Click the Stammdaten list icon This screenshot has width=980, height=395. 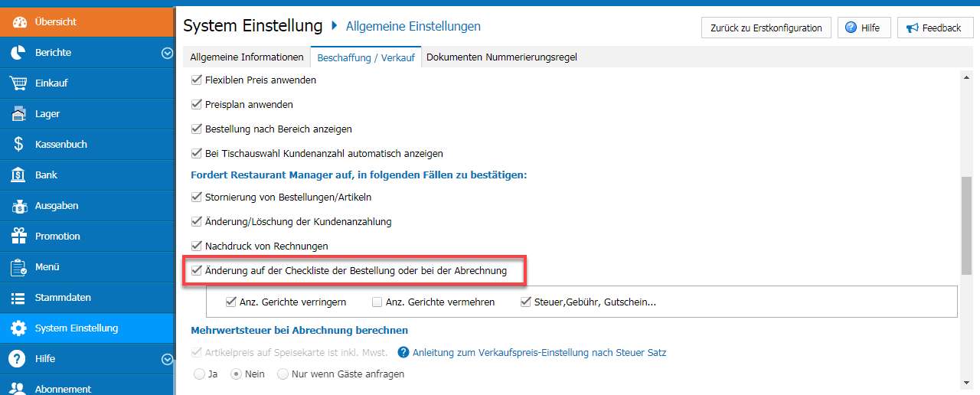(19, 298)
